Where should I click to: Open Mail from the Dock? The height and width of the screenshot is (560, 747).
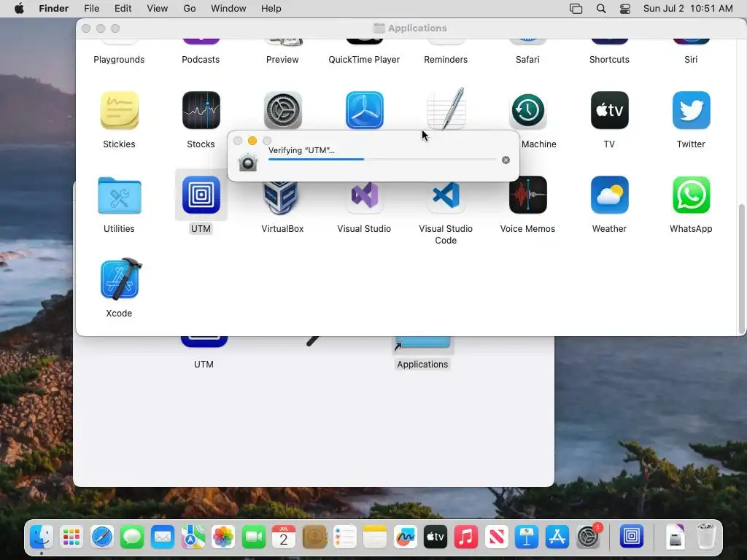tap(163, 537)
